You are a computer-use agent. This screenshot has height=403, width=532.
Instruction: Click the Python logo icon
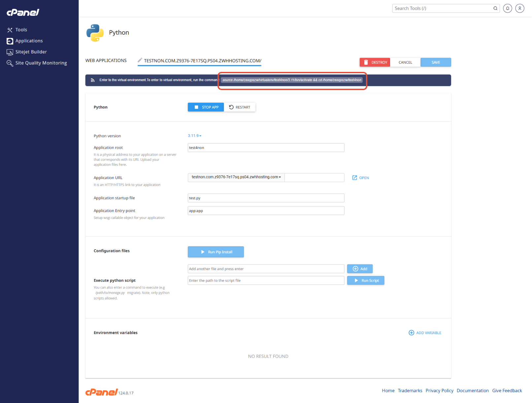click(x=95, y=33)
